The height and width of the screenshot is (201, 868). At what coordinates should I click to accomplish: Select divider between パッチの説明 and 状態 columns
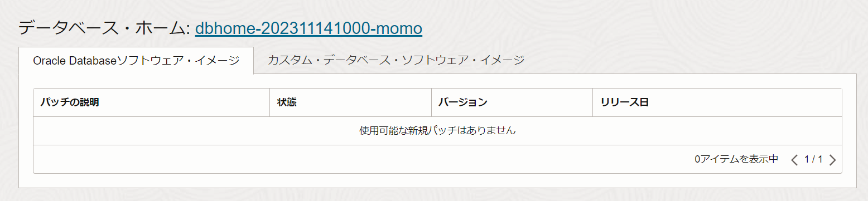269,102
